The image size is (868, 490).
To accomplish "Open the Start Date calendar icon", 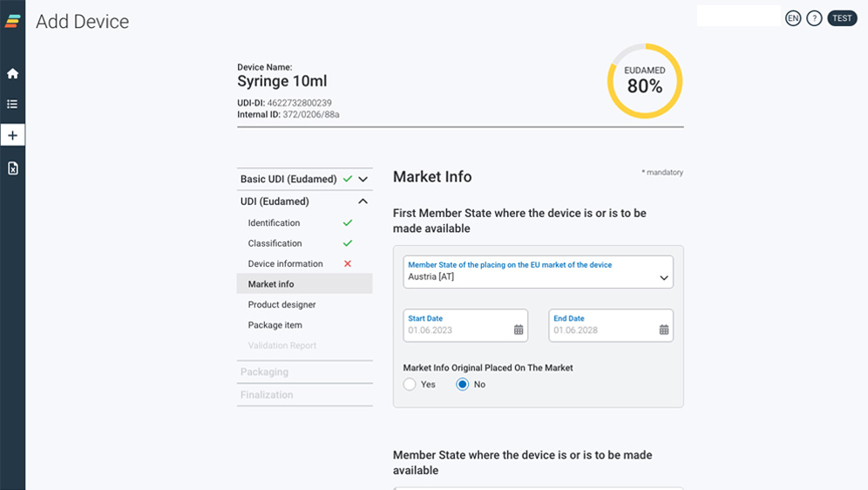I will coord(519,330).
